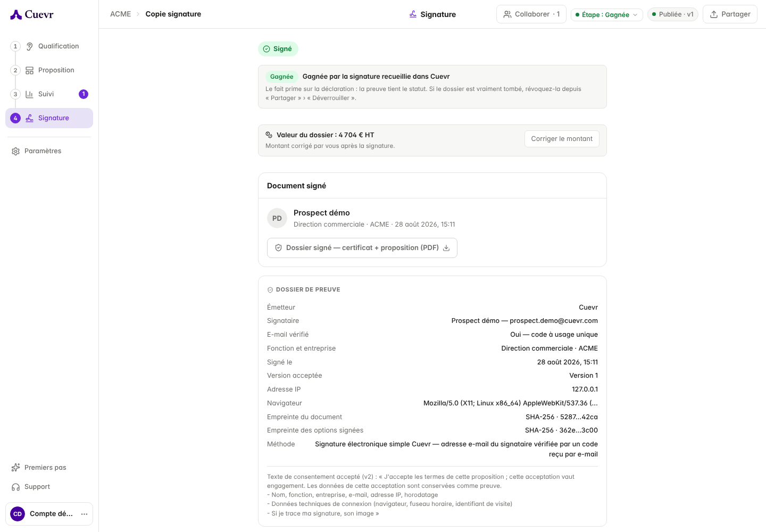
Task: Click the Oui — code à usage unique value
Action: tap(554, 335)
